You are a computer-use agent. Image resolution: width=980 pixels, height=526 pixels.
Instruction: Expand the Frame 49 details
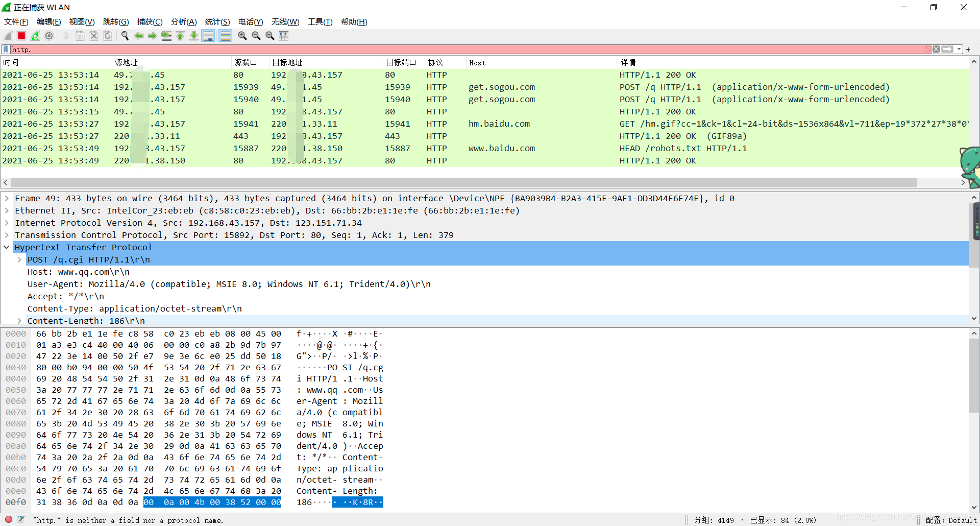tap(7, 198)
